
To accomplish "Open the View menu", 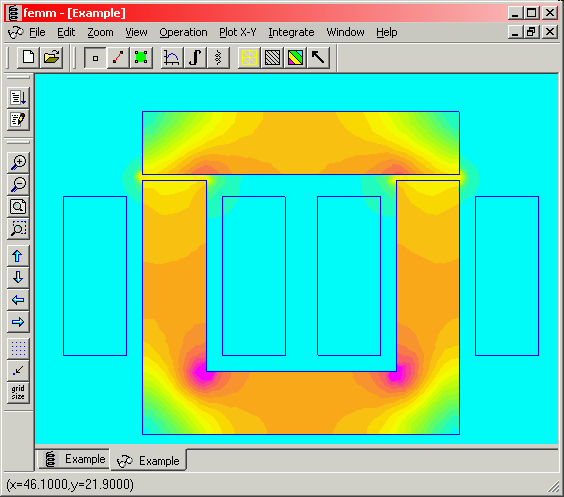I will 136,32.
